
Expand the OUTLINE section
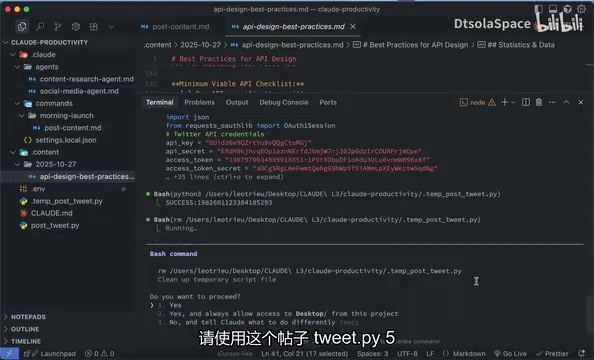pos(25,329)
